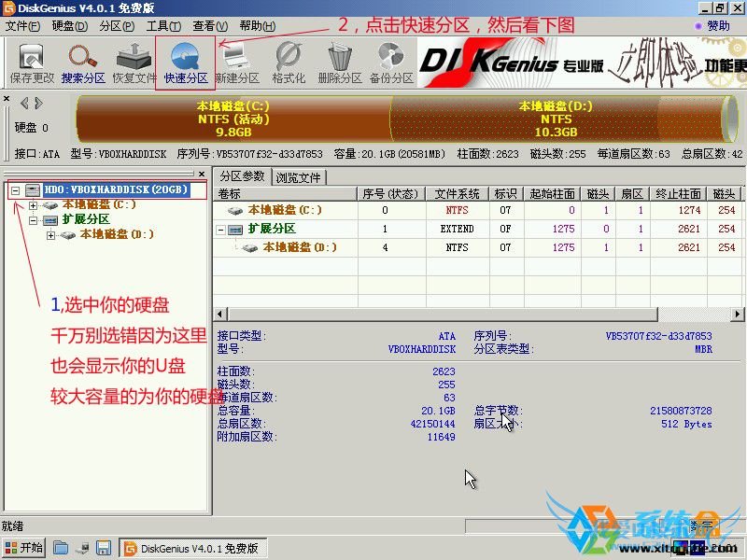The image size is (747, 560).
Task: Select the 本地磁盘(D:) partition in disk bar
Action: [556, 119]
